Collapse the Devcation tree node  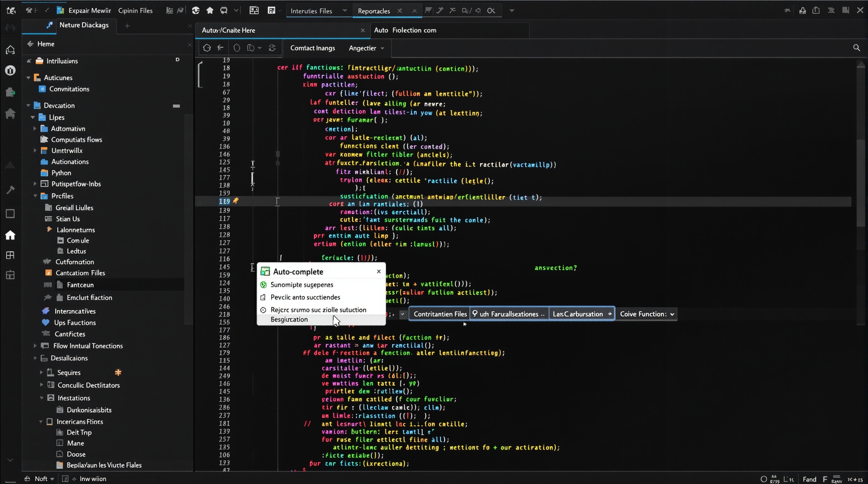point(28,106)
